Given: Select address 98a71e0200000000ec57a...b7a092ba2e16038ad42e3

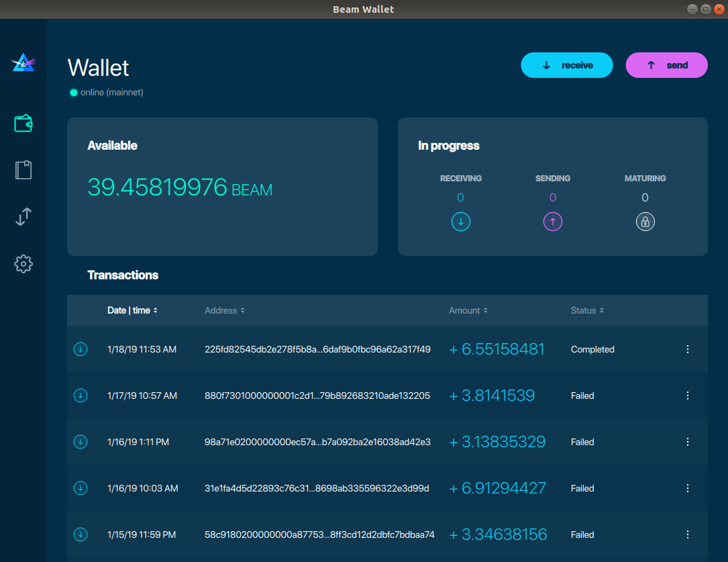Looking at the screenshot, I should 317,442.
